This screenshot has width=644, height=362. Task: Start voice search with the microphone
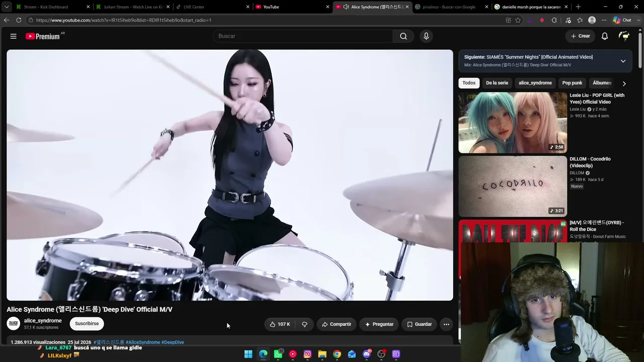pos(426,36)
